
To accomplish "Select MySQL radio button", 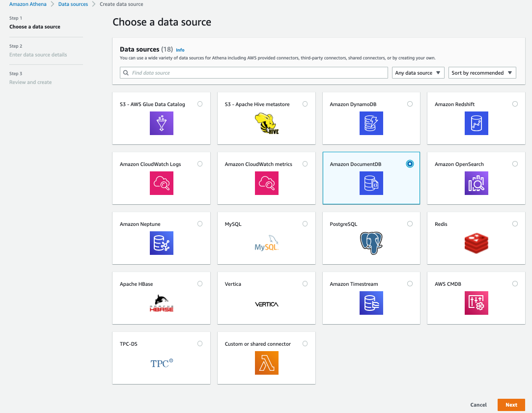I will [x=305, y=224].
